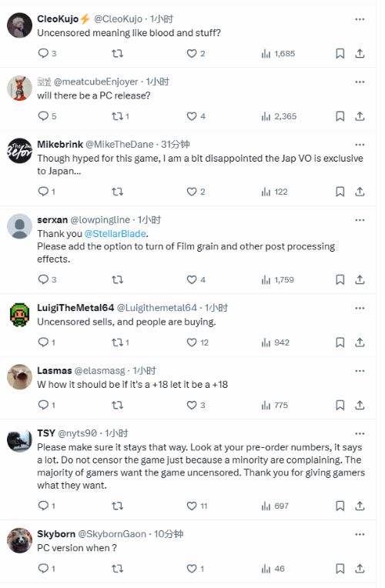385x588 pixels.
Task: Like CleoKujo's tweet
Action: tap(196, 53)
